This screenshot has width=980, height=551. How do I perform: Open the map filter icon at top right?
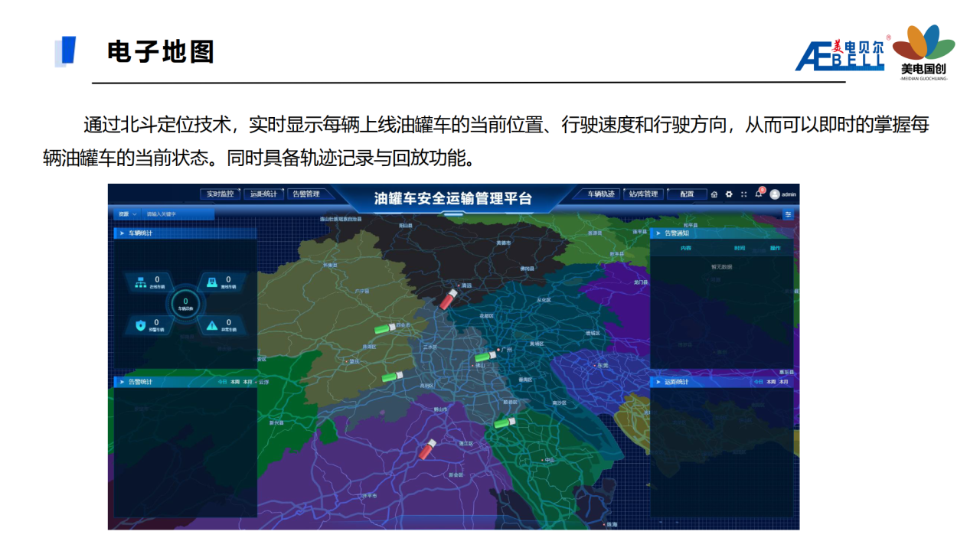(788, 214)
